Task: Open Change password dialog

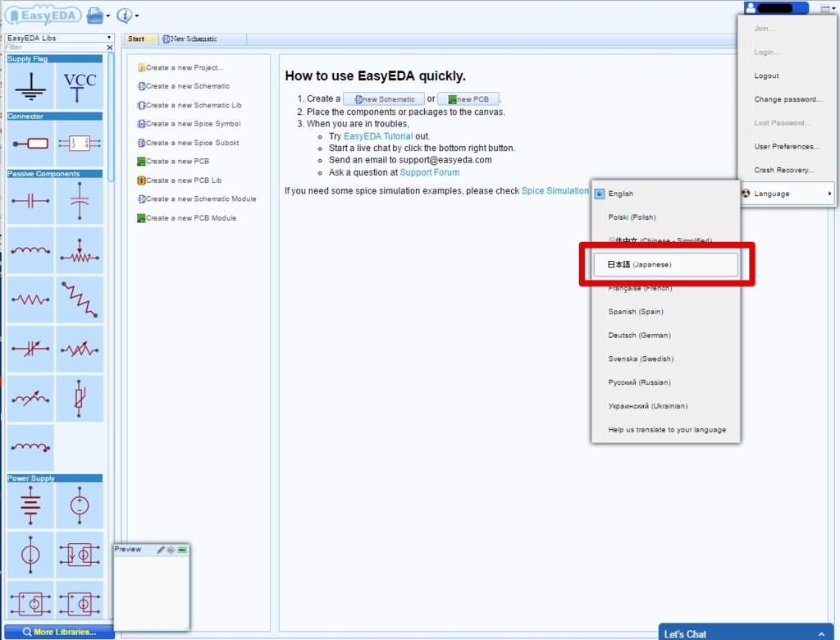Action: pos(787,99)
